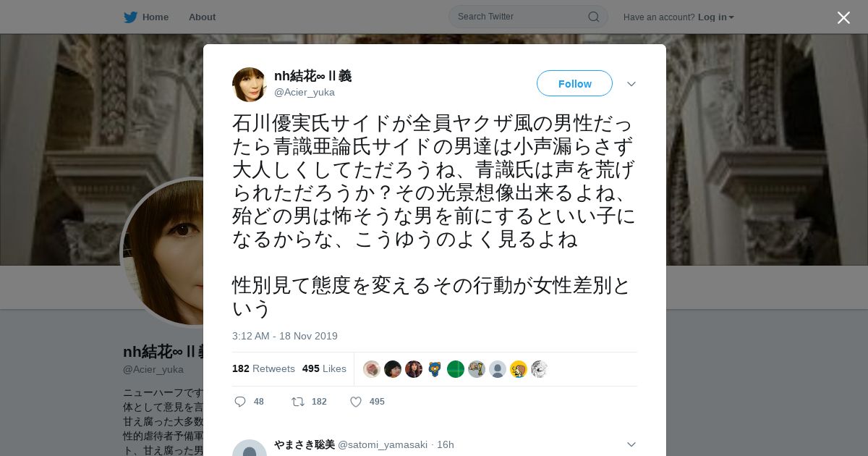The image size is (868, 456).
Task: Click the Twitter bird logo icon
Action: (130, 17)
